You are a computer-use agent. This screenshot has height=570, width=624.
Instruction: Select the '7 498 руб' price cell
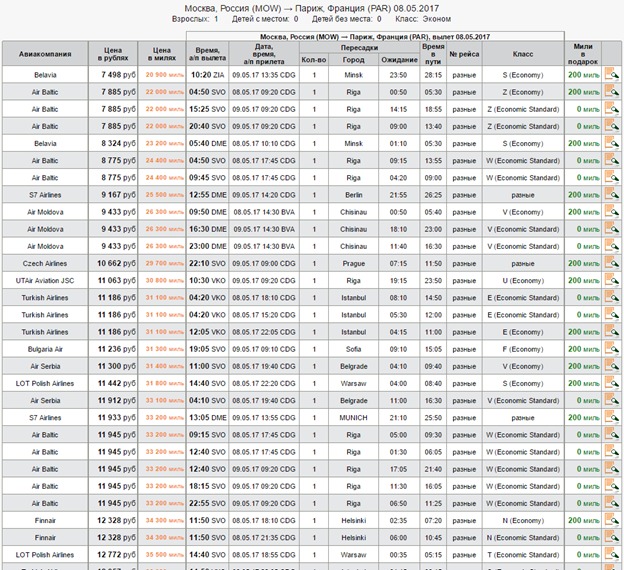point(113,74)
